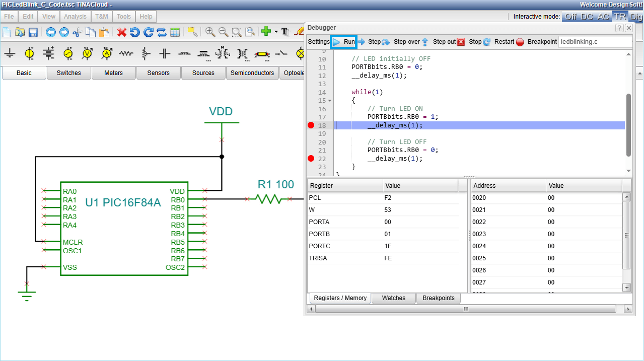644x361 pixels.
Task: Click the blue left arrow icon
Action: (50, 32)
